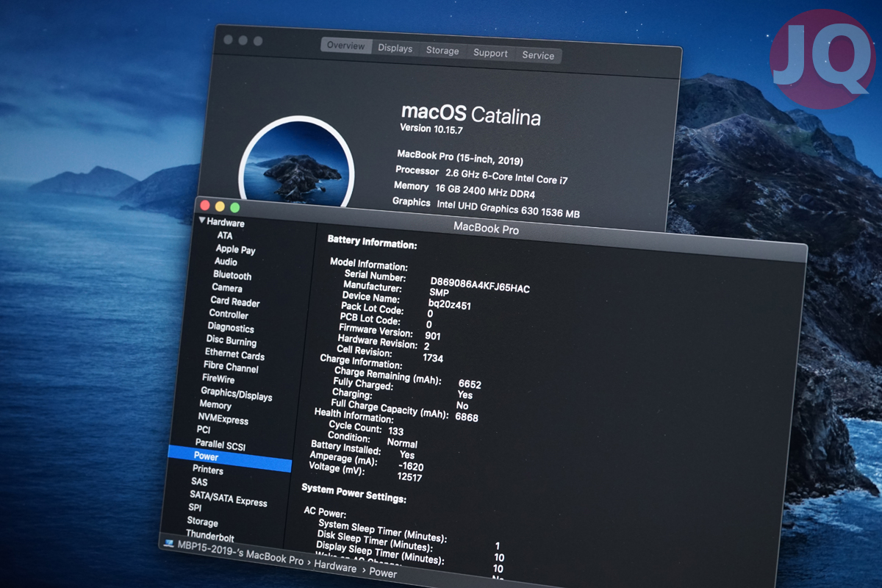
Task: Select Camera in the hardware list
Action: (227, 288)
